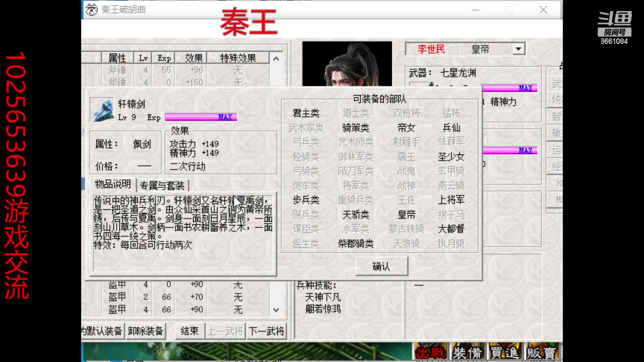Click 道士类 greyed troop type
The width and height of the screenshot is (644, 362).
pos(356,113)
